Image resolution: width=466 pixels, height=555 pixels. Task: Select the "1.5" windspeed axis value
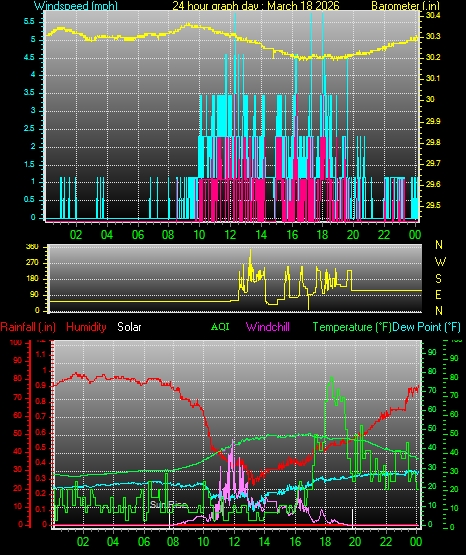29,164
